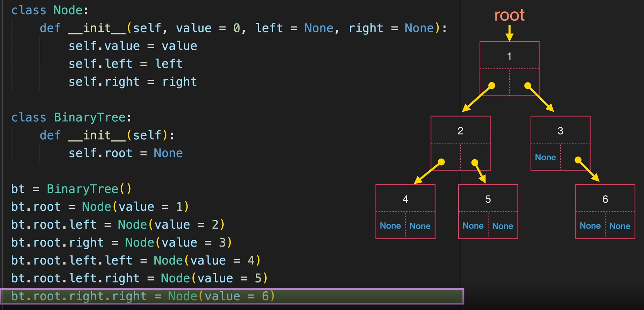
Task: Click tree node value 4
Action: (405, 199)
